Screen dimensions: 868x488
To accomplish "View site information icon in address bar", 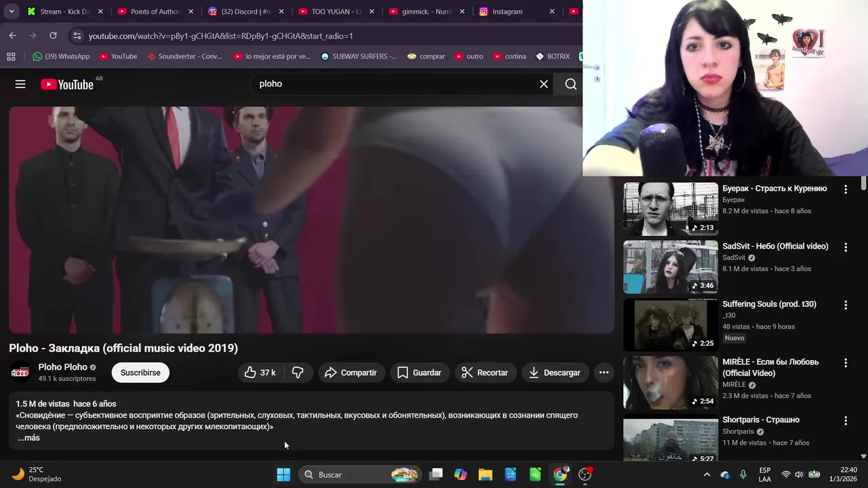I will 77,36.
